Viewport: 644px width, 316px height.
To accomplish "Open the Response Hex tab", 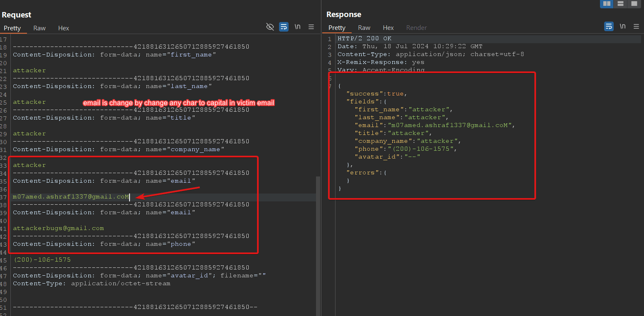I will tap(388, 28).
